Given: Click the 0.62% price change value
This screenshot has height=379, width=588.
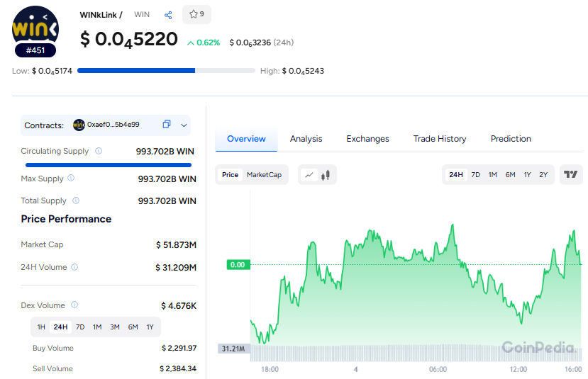Looking at the screenshot, I should [208, 43].
